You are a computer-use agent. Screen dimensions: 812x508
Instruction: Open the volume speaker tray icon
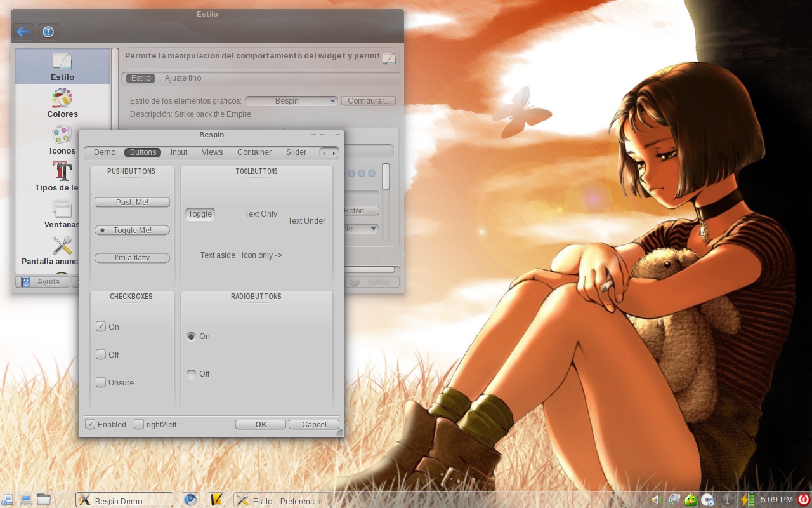pos(657,500)
